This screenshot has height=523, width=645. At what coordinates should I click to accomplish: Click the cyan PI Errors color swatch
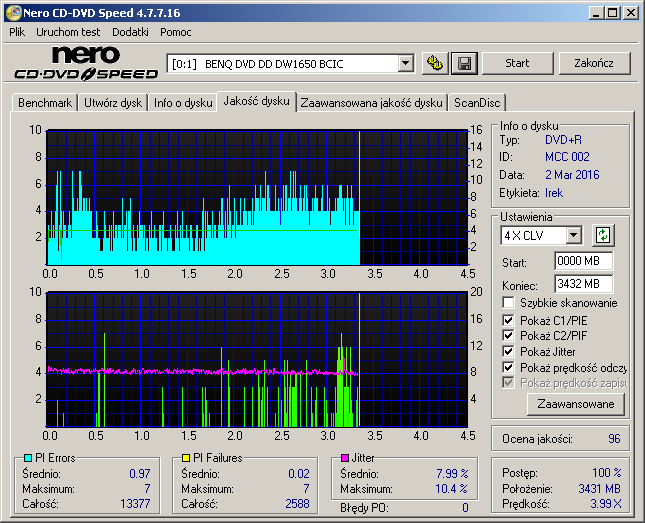[28, 458]
